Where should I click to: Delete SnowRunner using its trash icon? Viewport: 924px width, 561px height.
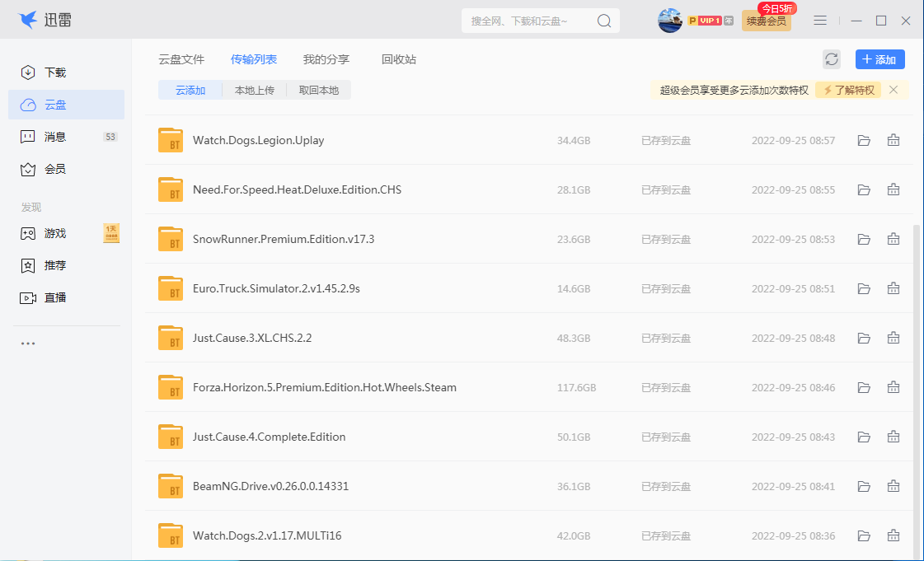(x=894, y=239)
